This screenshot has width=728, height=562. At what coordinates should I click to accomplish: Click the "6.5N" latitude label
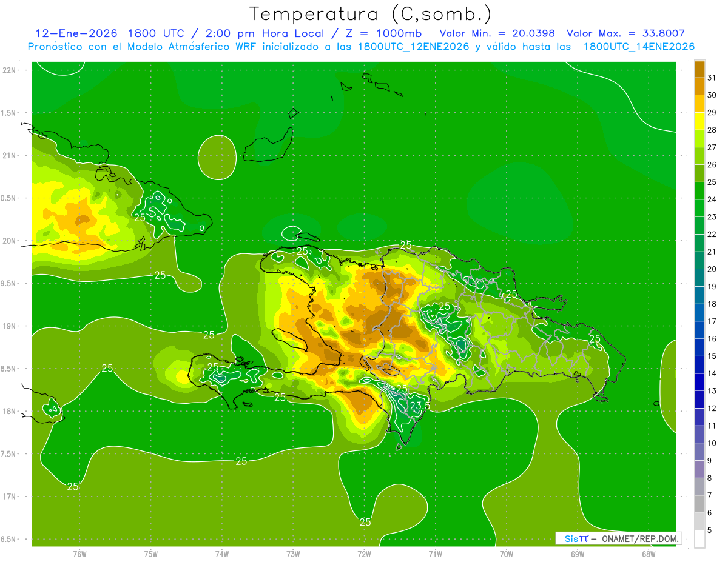[8, 539]
